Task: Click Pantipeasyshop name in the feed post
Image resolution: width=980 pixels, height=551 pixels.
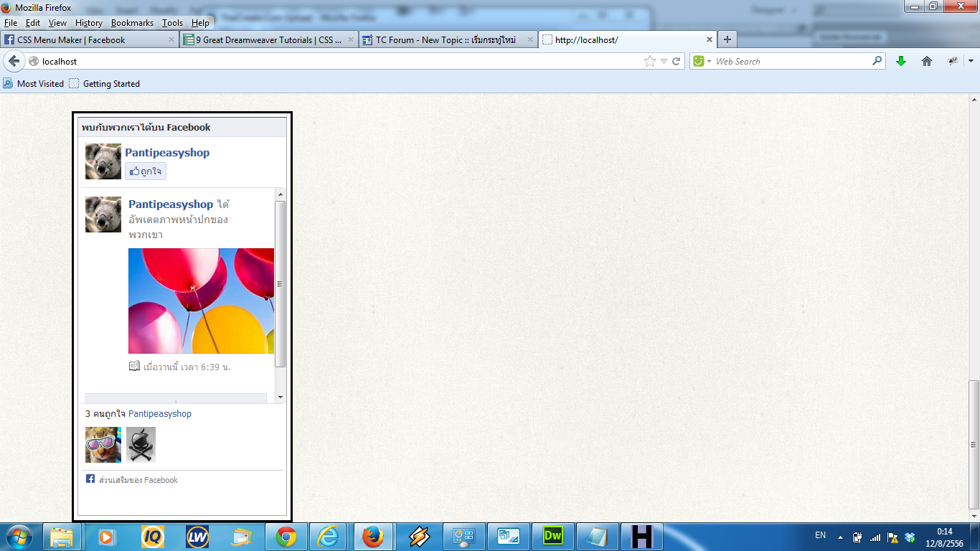Action: pos(171,204)
